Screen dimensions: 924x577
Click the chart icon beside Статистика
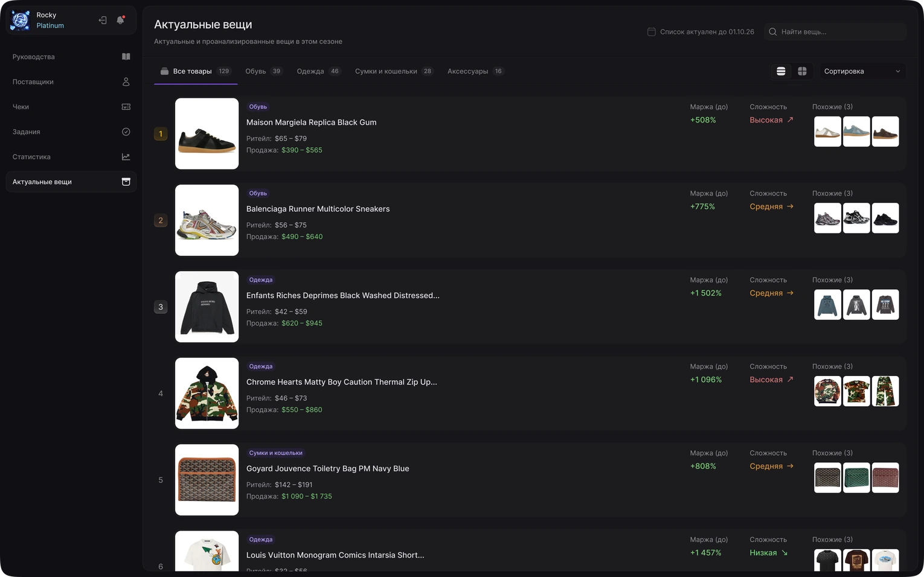(x=126, y=157)
